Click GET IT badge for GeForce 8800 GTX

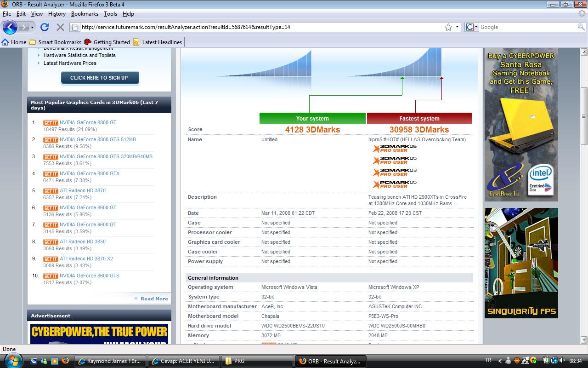pos(51,174)
